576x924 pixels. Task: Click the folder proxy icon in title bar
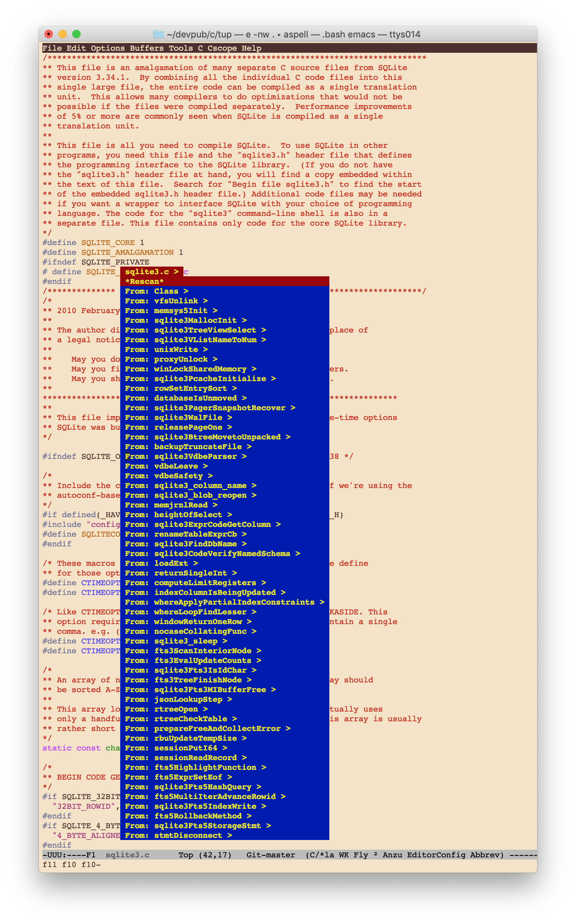coord(158,34)
